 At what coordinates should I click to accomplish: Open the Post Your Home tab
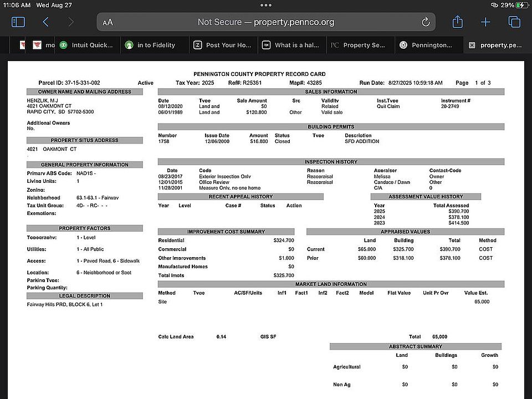click(x=223, y=45)
